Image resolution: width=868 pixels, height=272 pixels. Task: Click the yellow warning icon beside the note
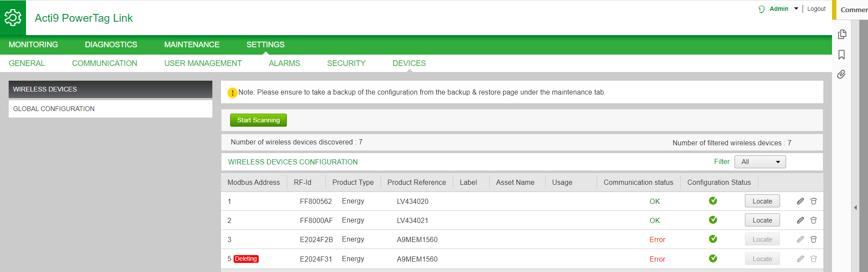pyautogui.click(x=232, y=93)
